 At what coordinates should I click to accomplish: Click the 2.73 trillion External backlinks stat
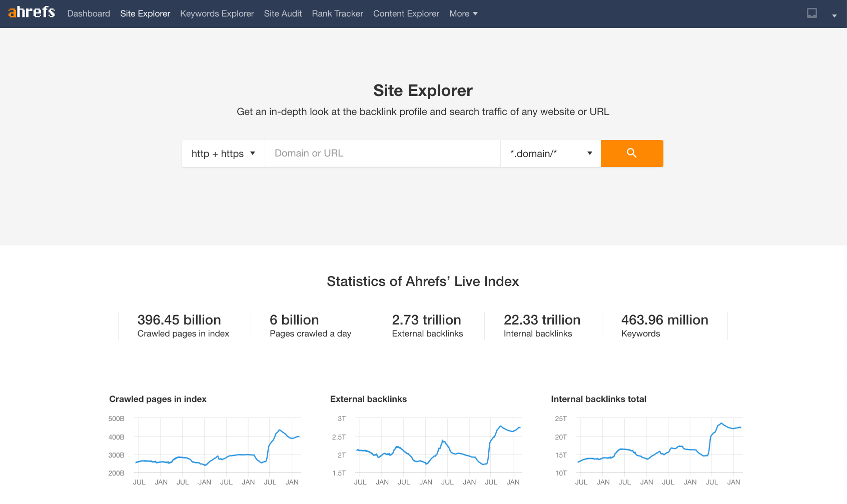(x=427, y=325)
